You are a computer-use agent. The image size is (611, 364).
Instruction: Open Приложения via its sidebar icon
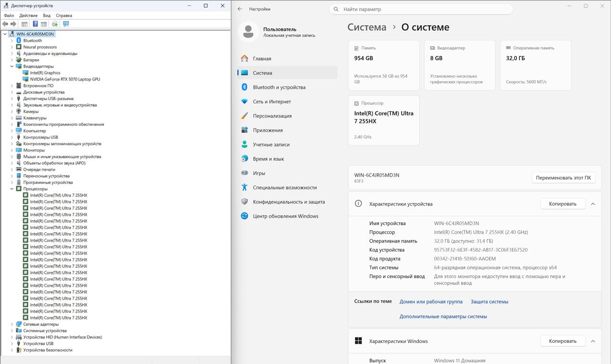coord(244,130)
